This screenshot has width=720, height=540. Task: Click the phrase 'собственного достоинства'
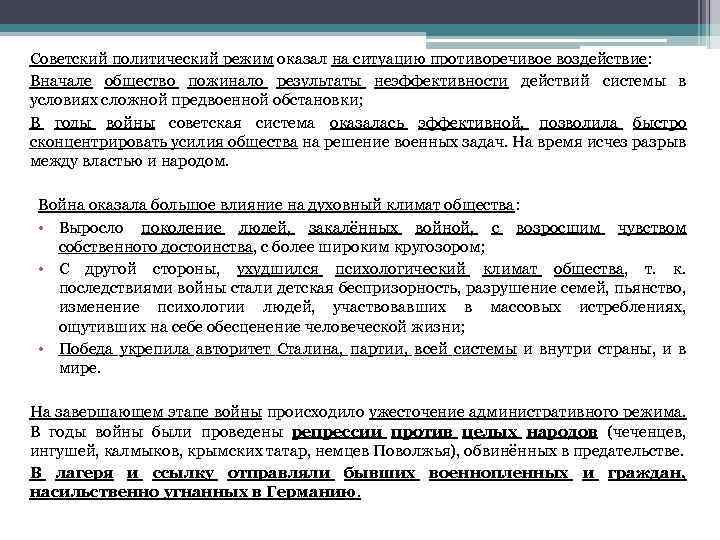156,247
